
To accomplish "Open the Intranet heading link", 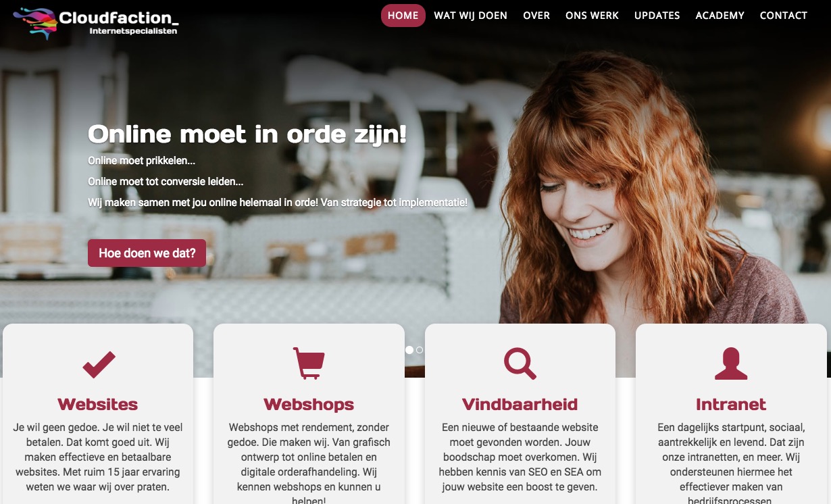I will tap(731, 404).
